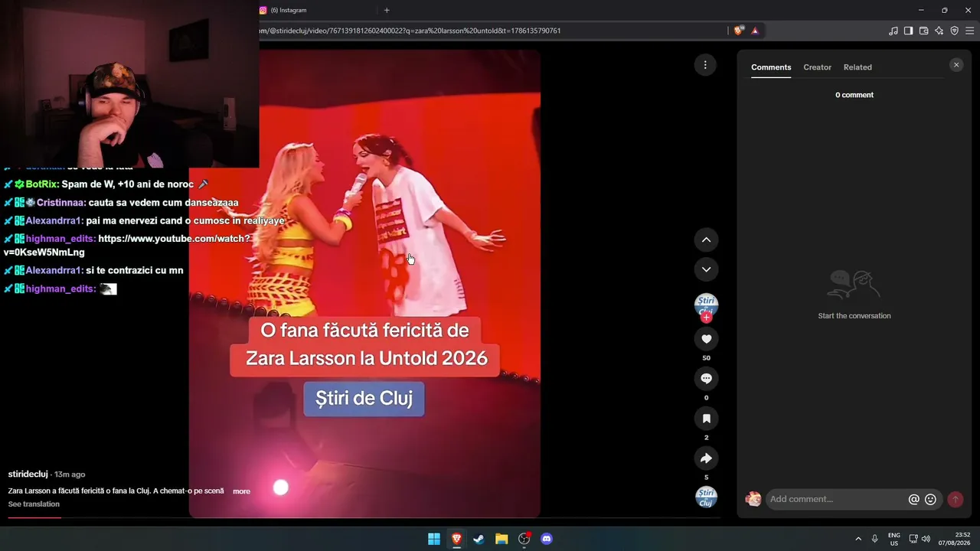Open network settings in the system tray

pyautogui.click(x=913, y=539)
